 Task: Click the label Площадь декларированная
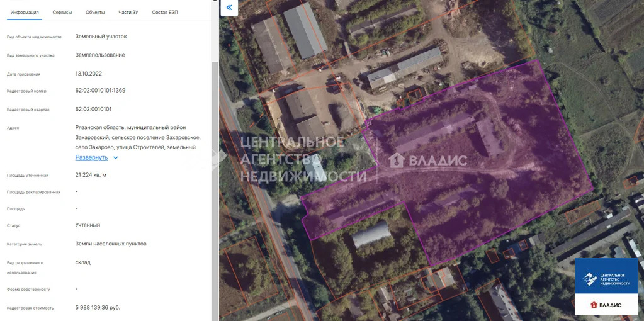[33, 192]
